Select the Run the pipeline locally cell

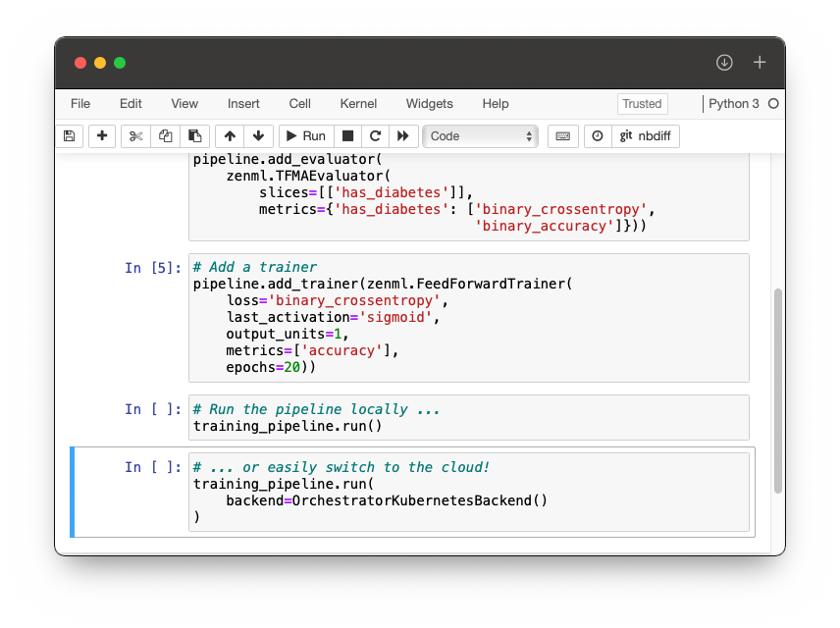pyautogui.click(x=469, y=417)
